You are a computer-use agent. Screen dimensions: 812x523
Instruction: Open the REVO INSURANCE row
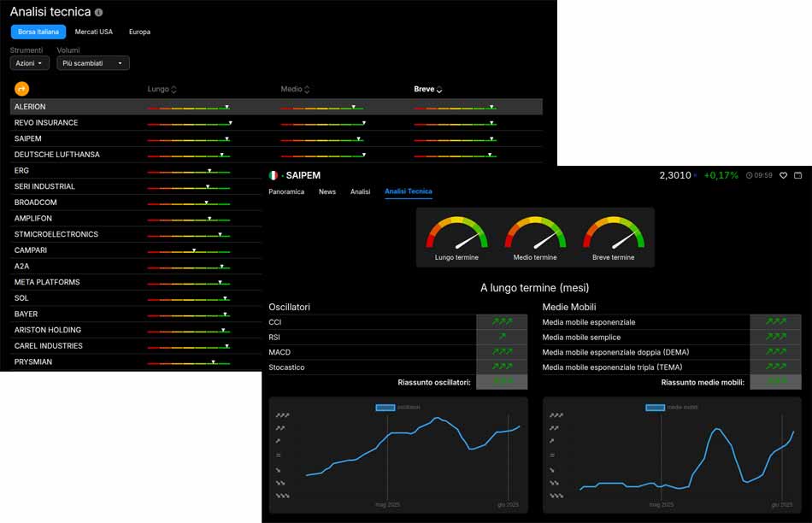[276, 123]
